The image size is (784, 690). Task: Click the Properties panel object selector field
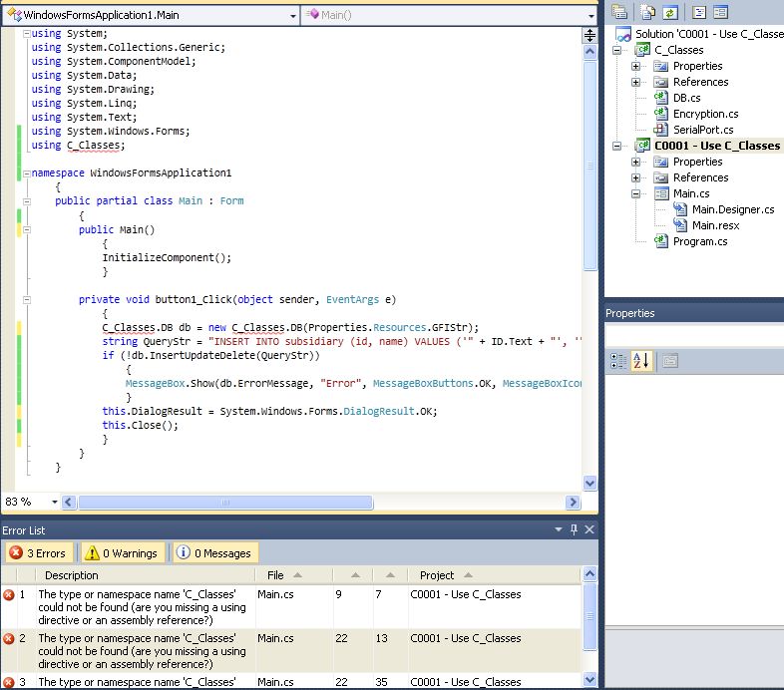tap(694, 334)
